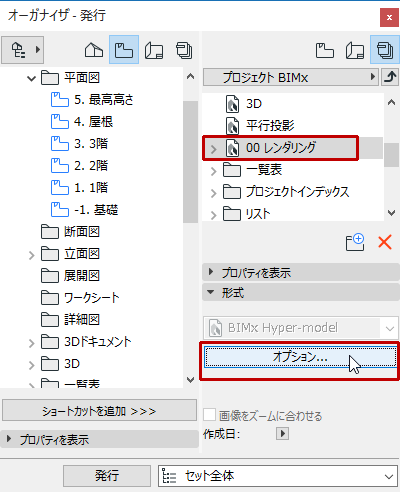Viewport: 400px width, 492px height.
Task: Go up one level in publisher sets
Action: (x=390, y=77)
